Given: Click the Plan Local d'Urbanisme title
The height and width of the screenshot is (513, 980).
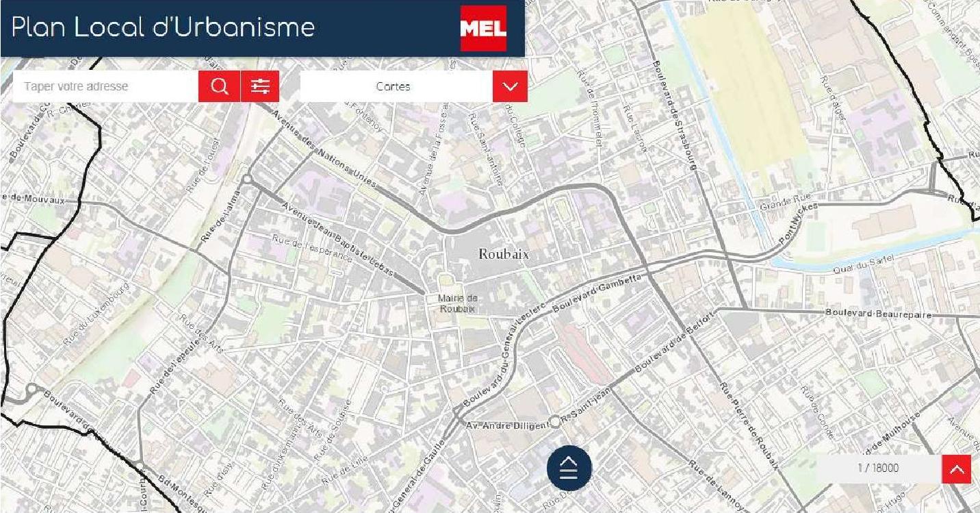Looking at the screenshot, I should click(x=163, y=27).
